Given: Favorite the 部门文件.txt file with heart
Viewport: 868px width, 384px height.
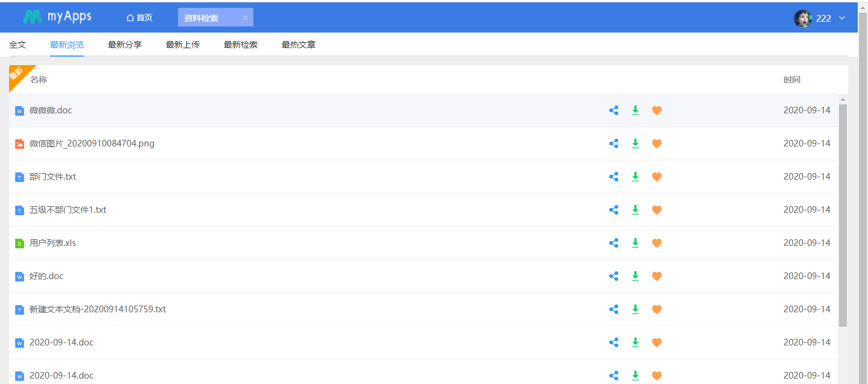Looking at the screenshot, I should [x=657, y=177].
